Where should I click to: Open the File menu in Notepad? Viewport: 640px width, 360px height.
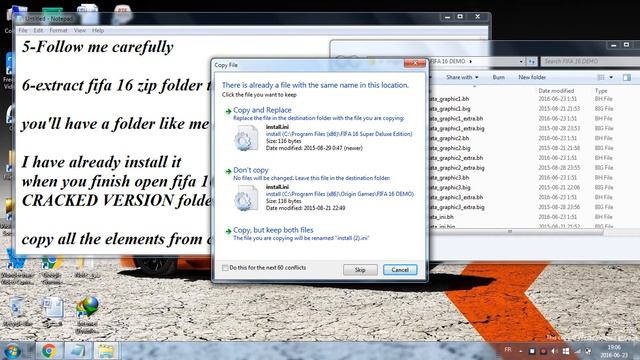(x=23, y=31)
